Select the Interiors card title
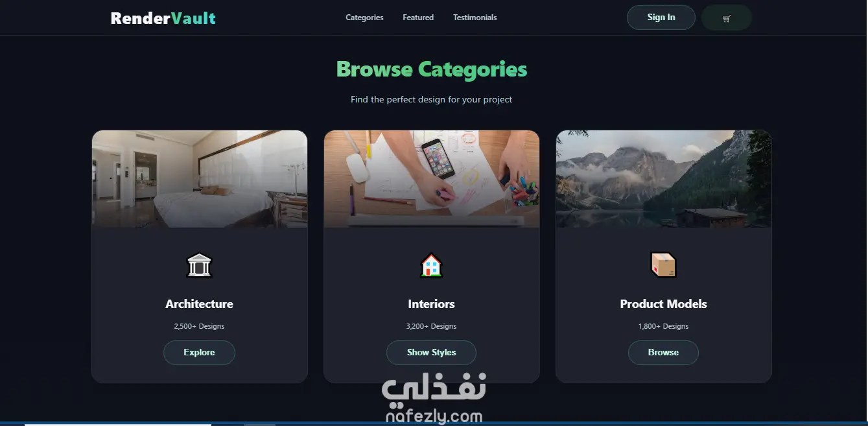 [431, 304]
